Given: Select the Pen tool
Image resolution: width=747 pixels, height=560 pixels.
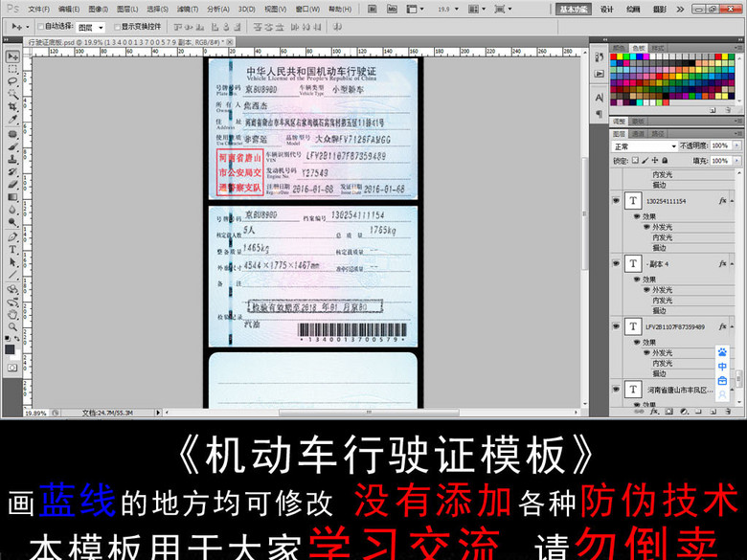Looking at the screenshot, I should (12, 237).
